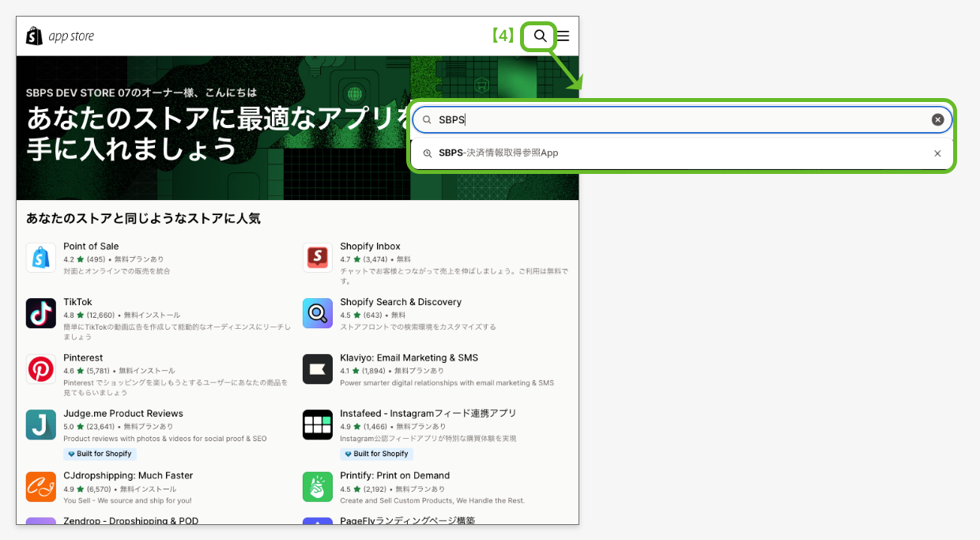Click the Shopify Inbox title
Screen dimensions: 980x540
click(371, 247)
